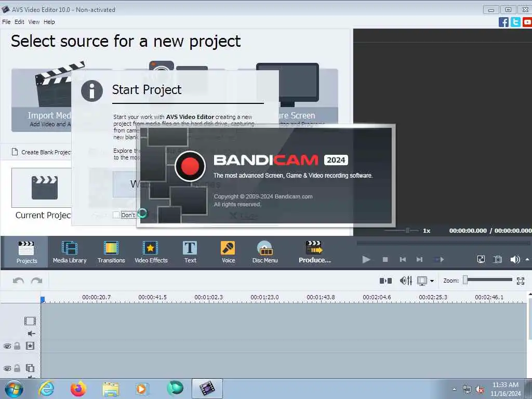The image size is (532, 399).
Task: Open the Disc Menu section
Action: [265, 252]
